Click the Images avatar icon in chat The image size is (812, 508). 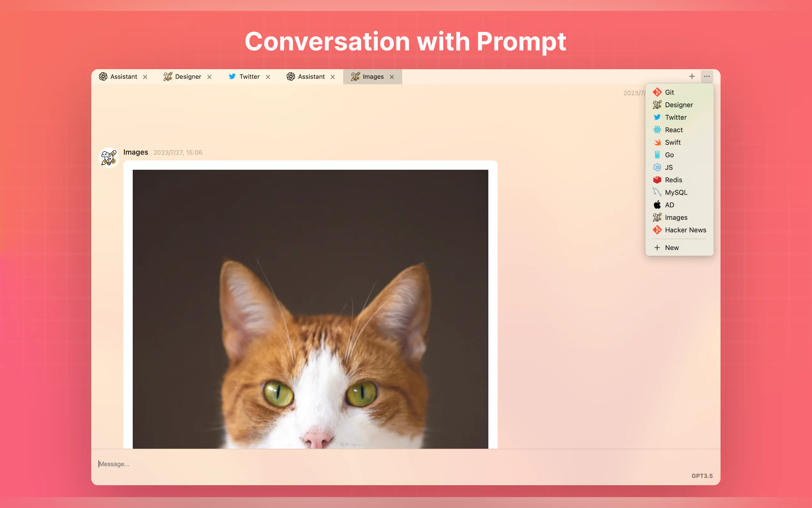click(x=109, y=158)
